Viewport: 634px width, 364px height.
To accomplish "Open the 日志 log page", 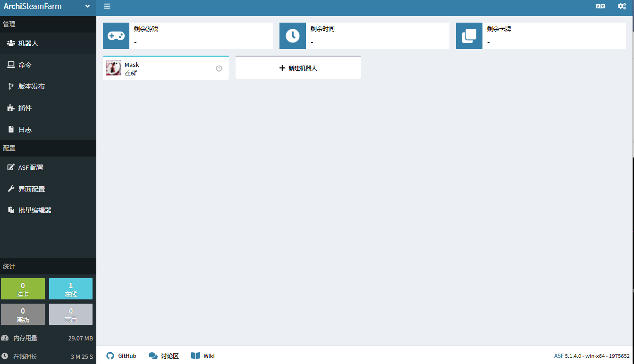I will 48,129.
